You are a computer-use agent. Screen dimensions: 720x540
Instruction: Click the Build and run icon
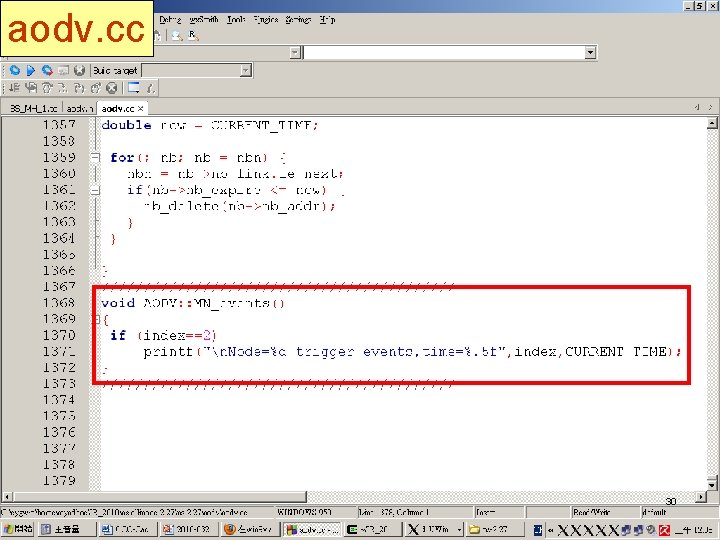[x=47, y=70]
